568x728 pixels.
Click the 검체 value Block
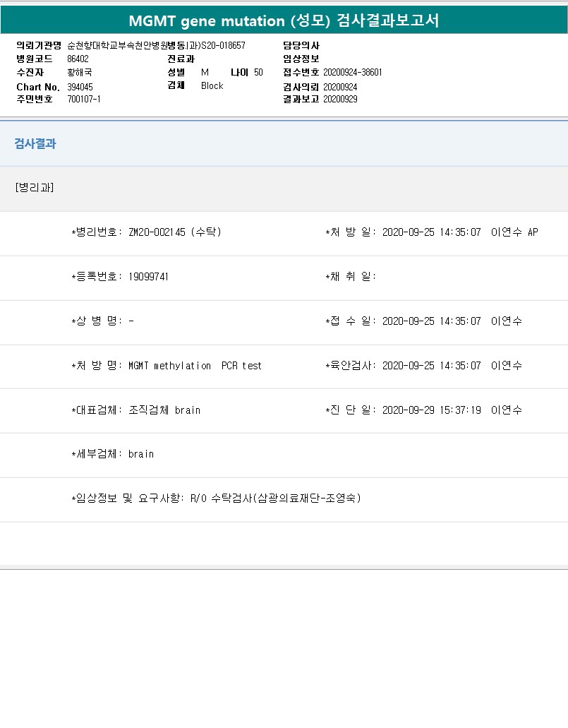(x=212, y=86)
